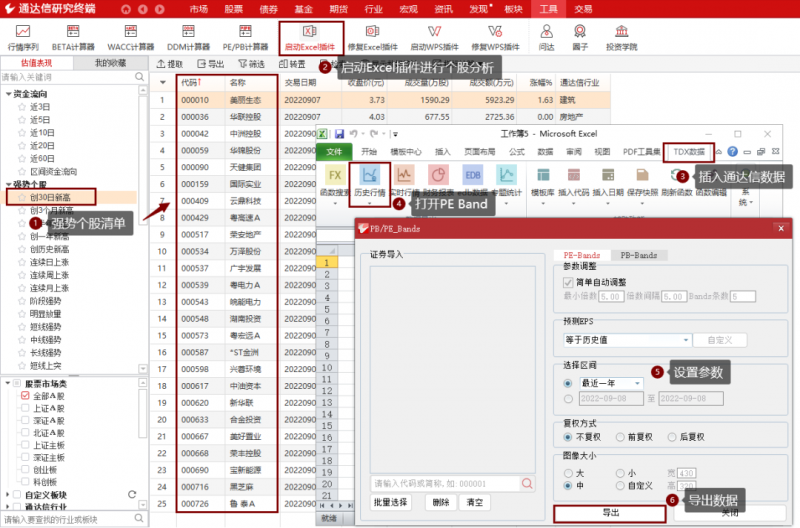
Task: Open the 投资学院 icon
Action: 621,38
